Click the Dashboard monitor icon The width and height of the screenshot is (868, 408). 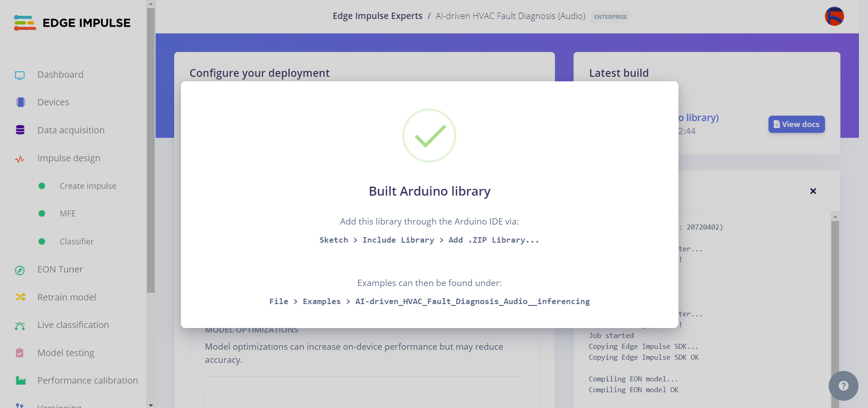(x=20, y=75)
